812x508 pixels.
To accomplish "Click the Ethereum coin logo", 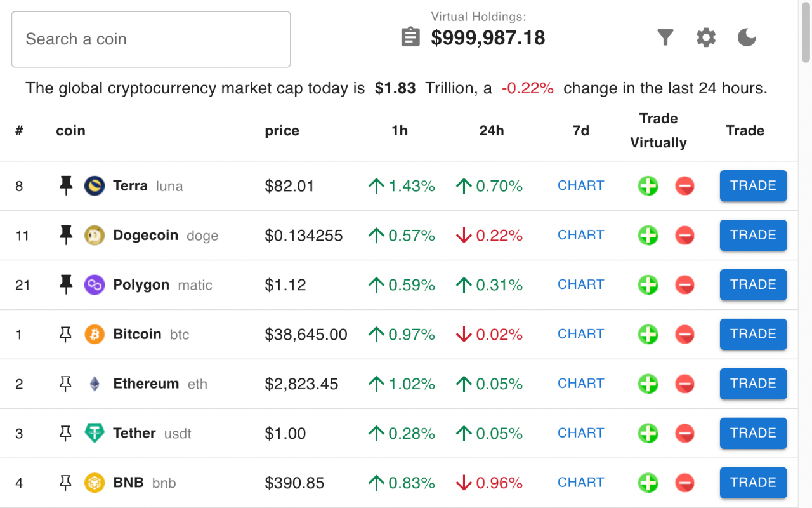I will pyautogui.click(x=95, y=384).
